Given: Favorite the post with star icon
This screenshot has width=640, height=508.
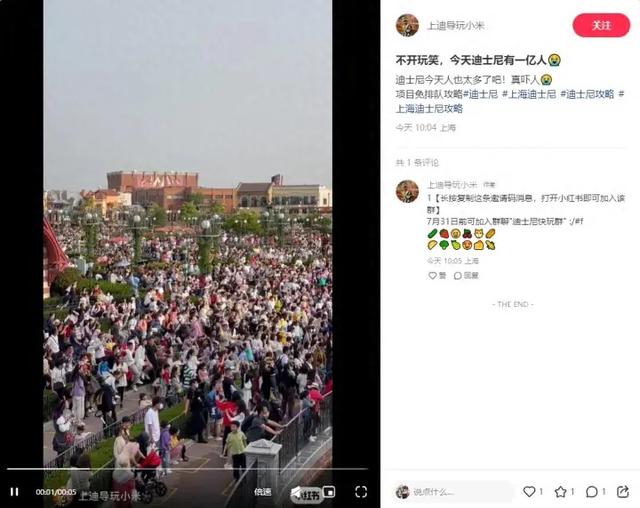Looking at the screenshot, I should 561,492.
